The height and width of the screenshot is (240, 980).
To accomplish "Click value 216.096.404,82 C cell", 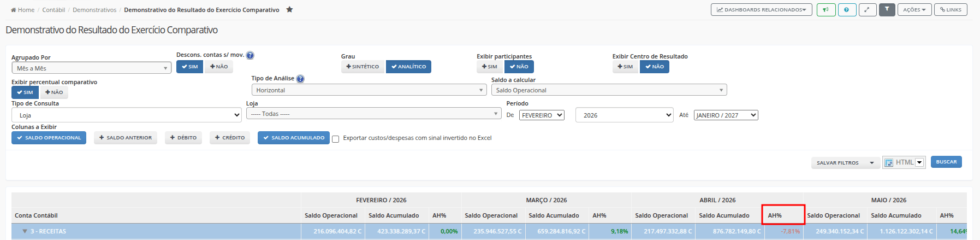I will (337, 231).
